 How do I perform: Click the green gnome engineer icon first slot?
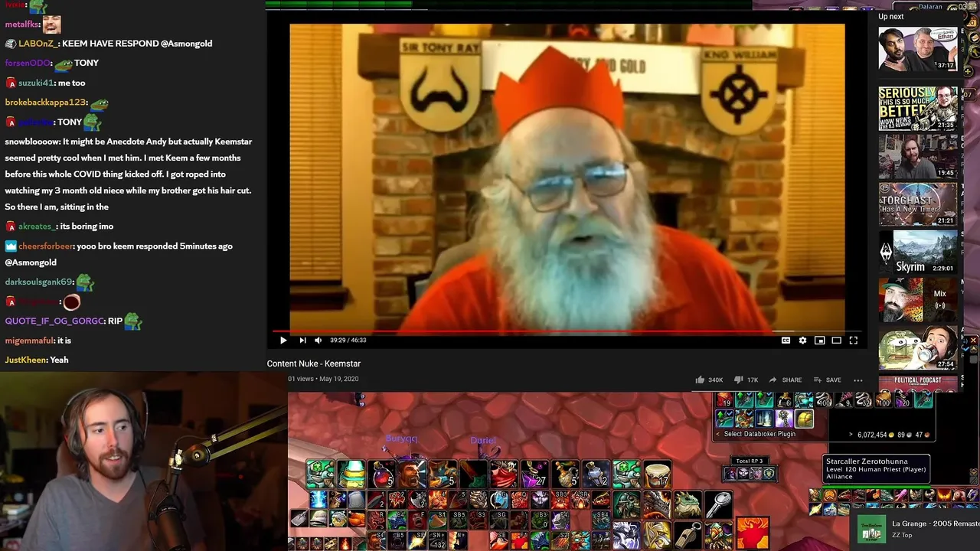321,474
